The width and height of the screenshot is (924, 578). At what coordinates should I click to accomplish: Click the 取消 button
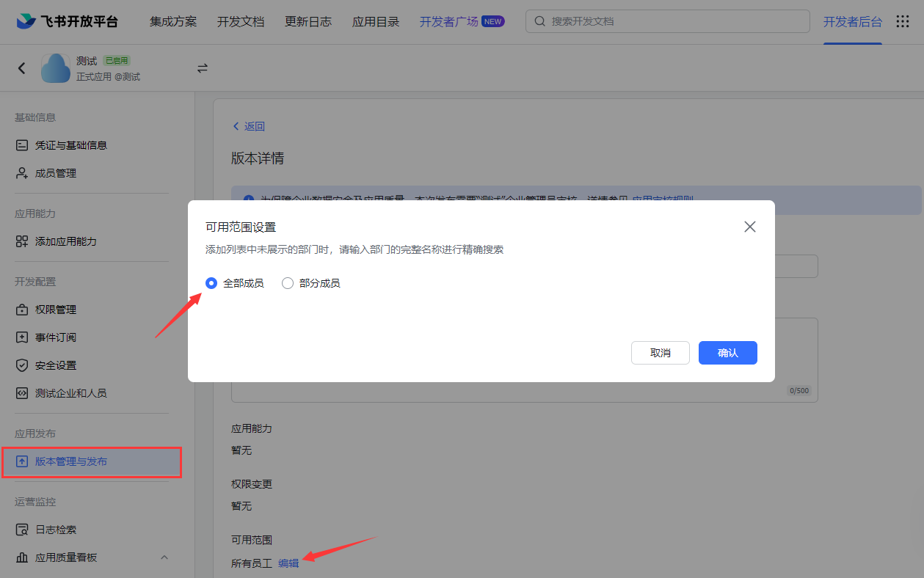660,353
